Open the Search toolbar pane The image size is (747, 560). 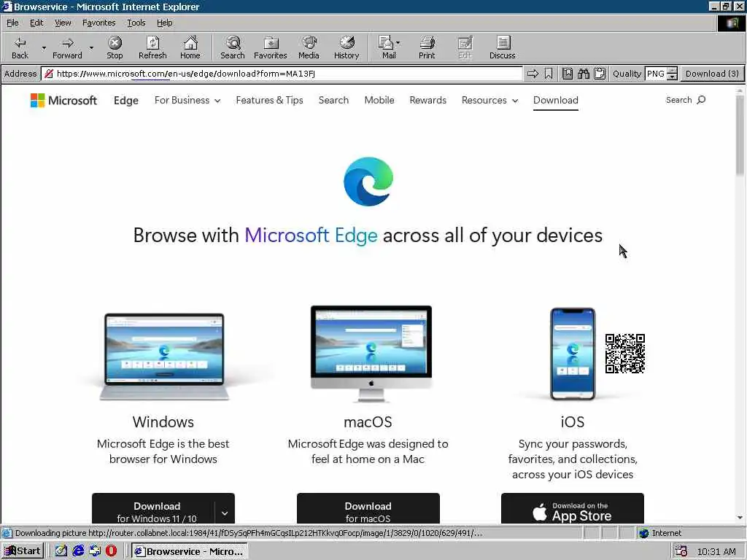(x=233, y=47)
